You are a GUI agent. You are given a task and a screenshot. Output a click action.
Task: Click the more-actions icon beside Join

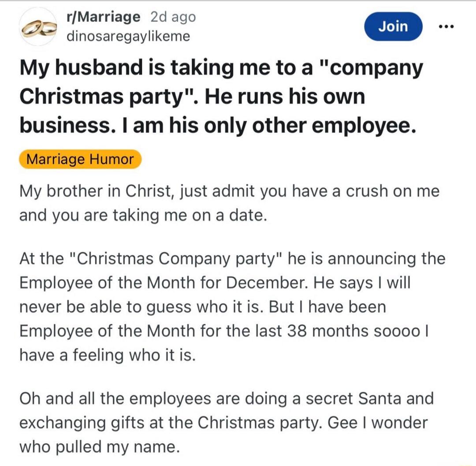tap(446, 26)
